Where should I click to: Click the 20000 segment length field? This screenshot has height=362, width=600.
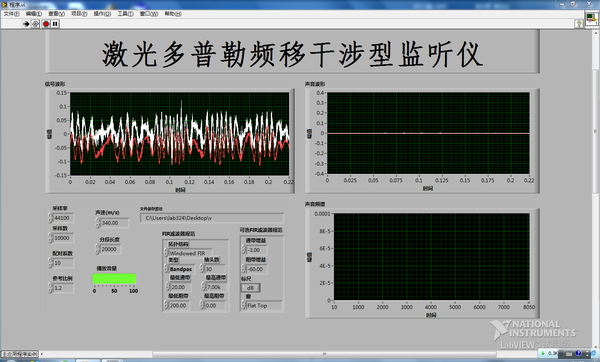click(111, 249)
